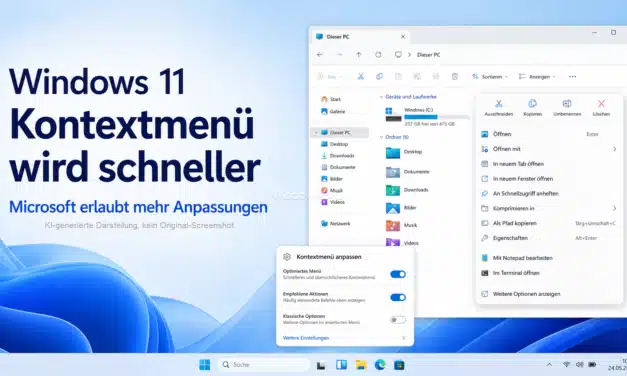
Task: Click the volume icon in system tray
Action: click(579, 364)
